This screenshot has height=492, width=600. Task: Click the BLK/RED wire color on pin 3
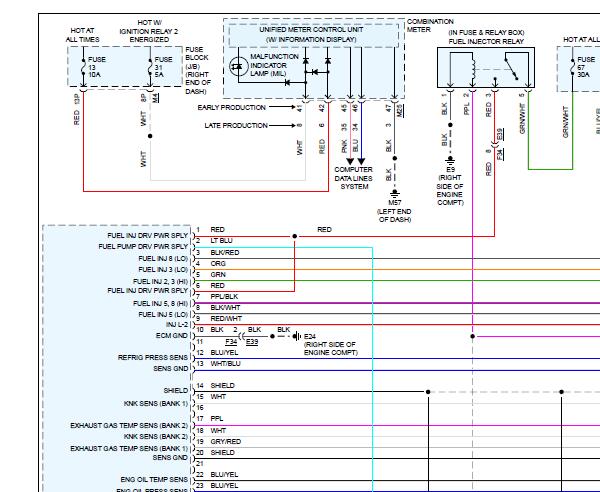pyautogui.click(x=225, y=253)
